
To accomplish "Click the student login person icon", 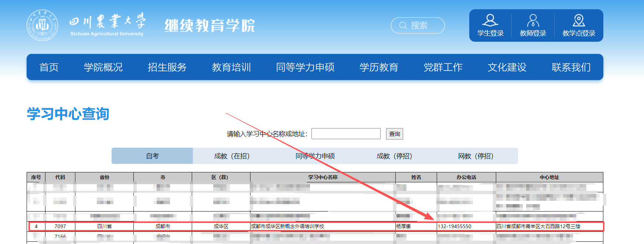I will click(x=490, y=20).
